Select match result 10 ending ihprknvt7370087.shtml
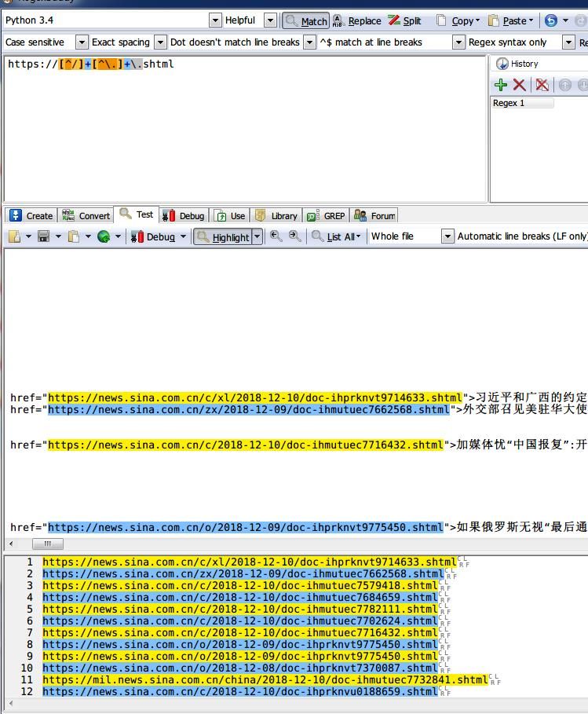Viewport: 588px width, 714px height. click(240, 668)
